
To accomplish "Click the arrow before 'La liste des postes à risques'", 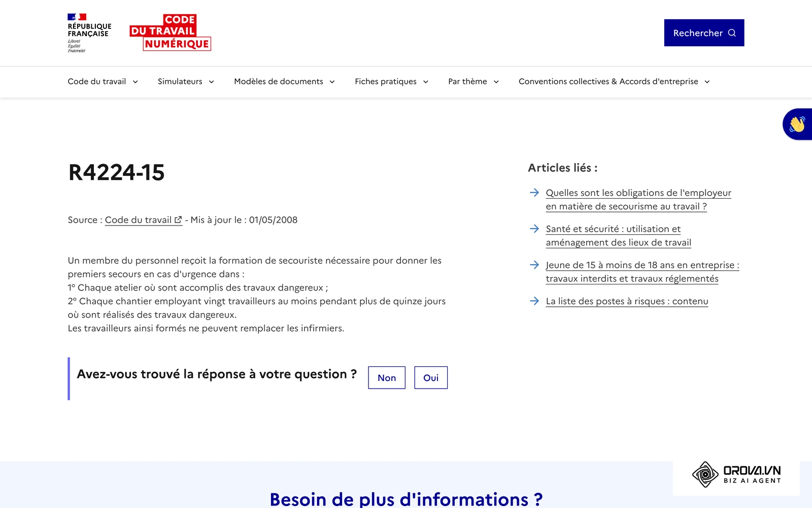I will (534, 301).
